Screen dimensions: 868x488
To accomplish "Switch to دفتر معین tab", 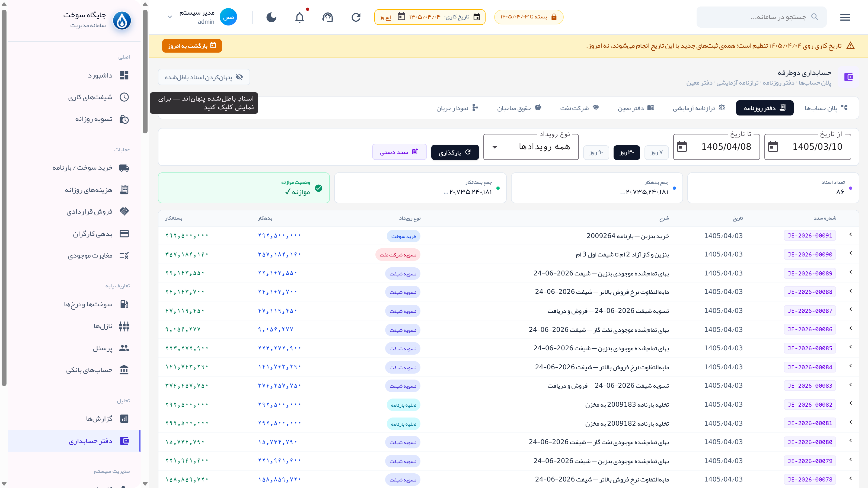I will tap(636, 108).
